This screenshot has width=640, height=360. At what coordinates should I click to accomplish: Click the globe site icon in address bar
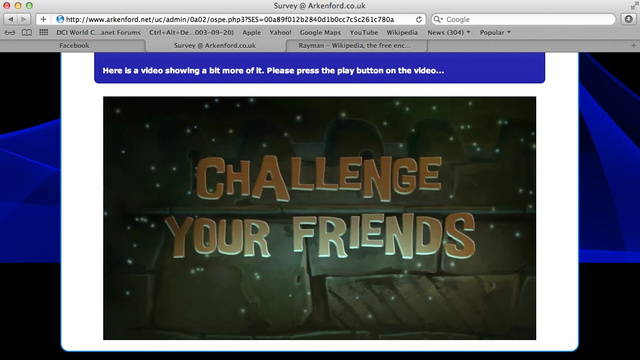[60, 19]
